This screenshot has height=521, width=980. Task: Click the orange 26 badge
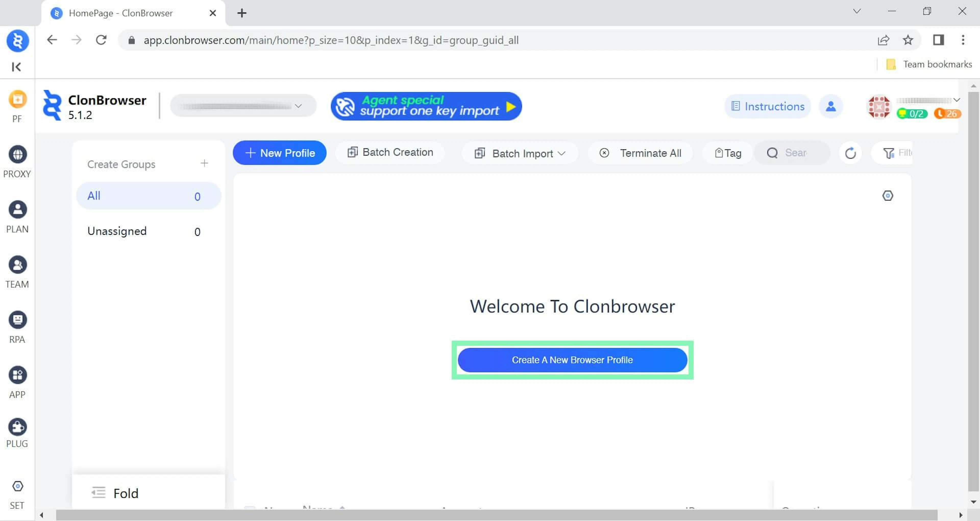[947, 113]
